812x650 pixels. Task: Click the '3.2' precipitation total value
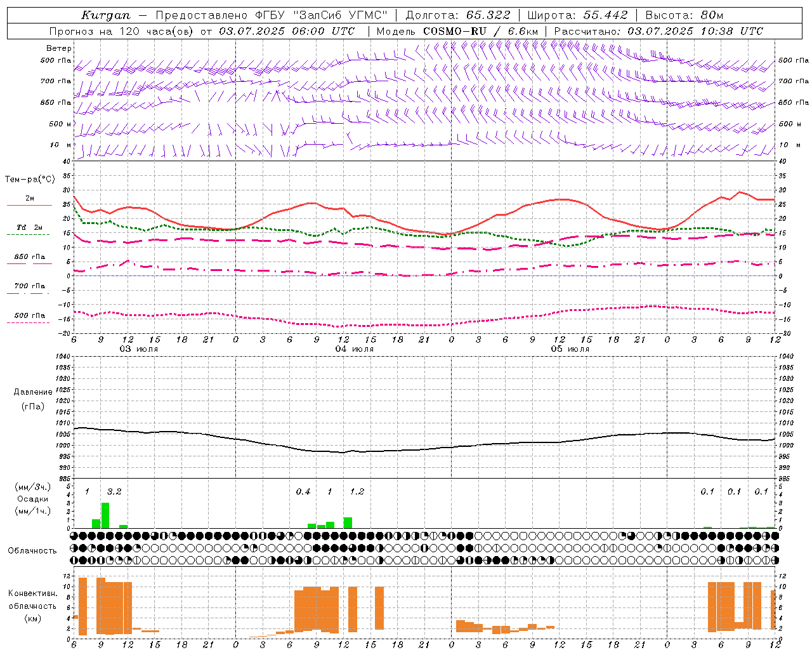point(114,491)
